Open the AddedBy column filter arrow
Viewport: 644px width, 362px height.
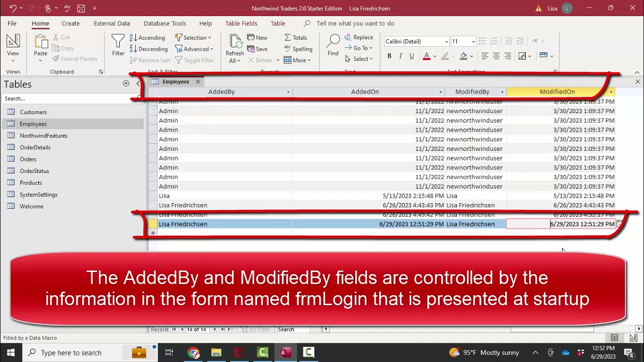click(288, 92)
